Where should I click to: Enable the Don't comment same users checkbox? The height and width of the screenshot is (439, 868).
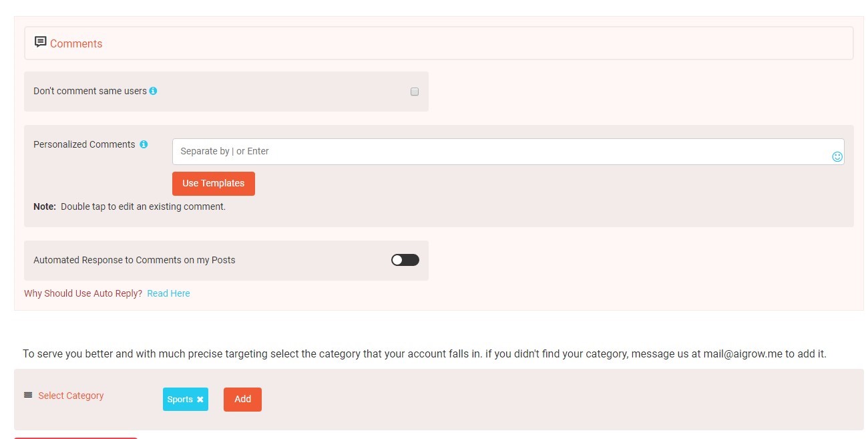pyautogui.click(x=415, y=92)
